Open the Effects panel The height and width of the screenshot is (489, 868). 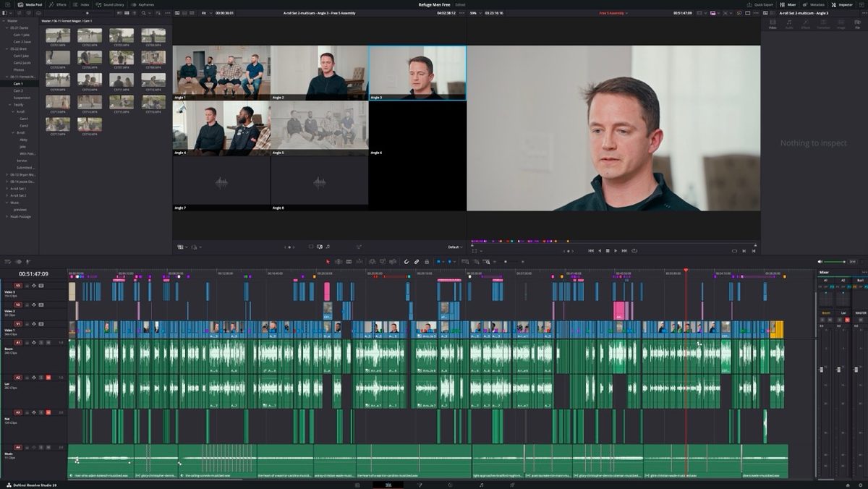58,4
